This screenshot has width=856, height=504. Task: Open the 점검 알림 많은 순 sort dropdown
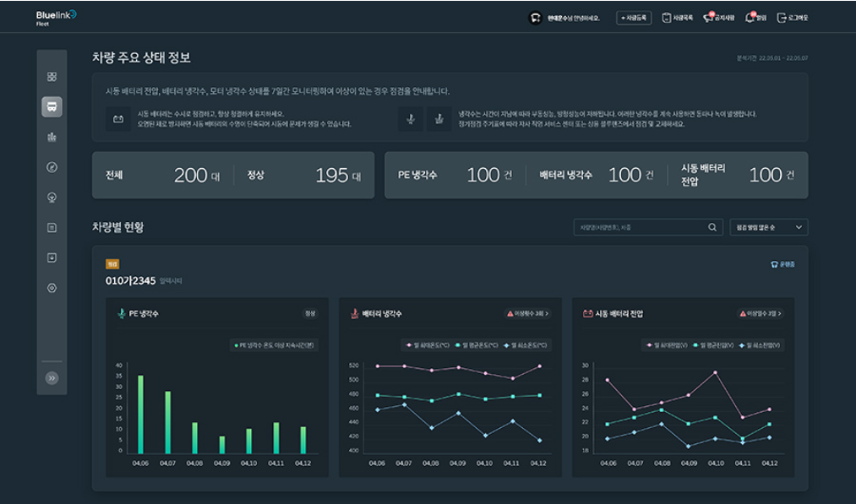click(x=767, y=227)
